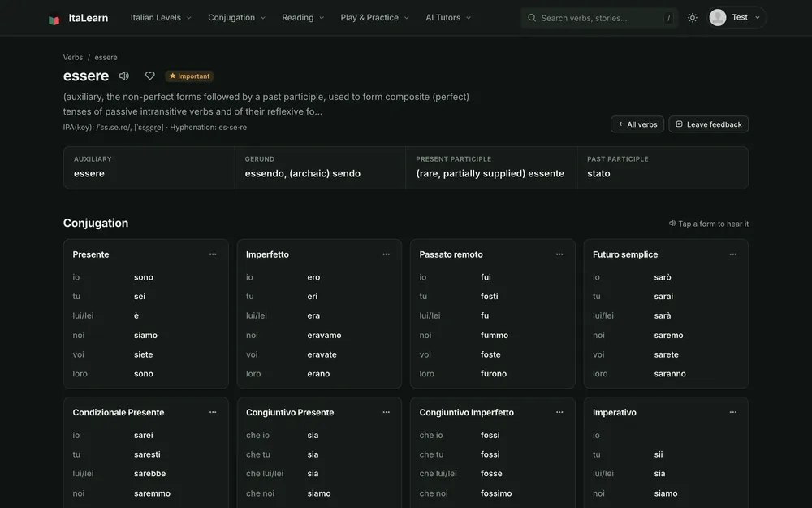Tap Condizionale form 'saresti'
This screenshot has height=508, width=812.
coord(147,454)
